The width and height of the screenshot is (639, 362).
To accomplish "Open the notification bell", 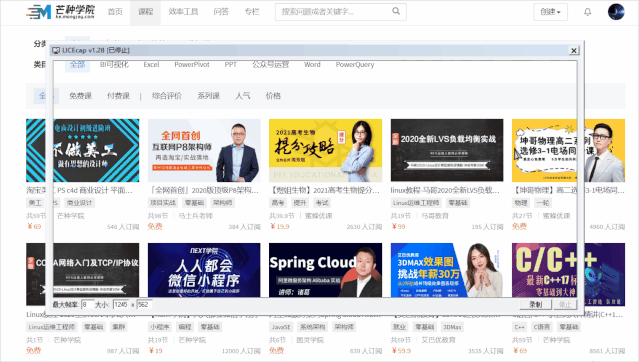I will 587,12.
